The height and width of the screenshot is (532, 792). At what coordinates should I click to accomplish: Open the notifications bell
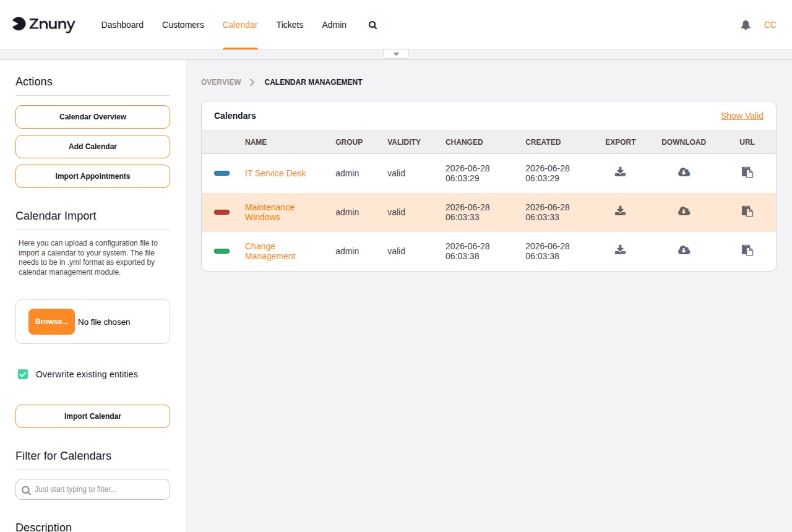click(746, 25)
